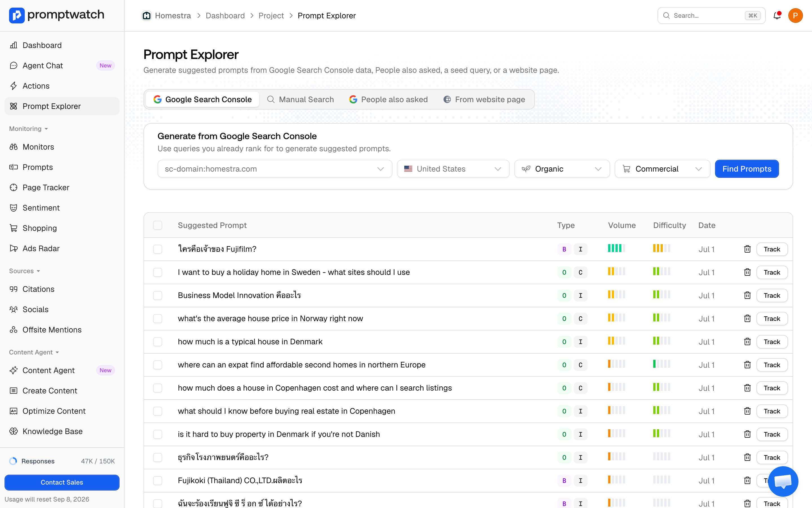The height and width of the screenshot is (508, 812).
Task: Open Offsite Mentions in the sidebar
Action: pos(62,330)
